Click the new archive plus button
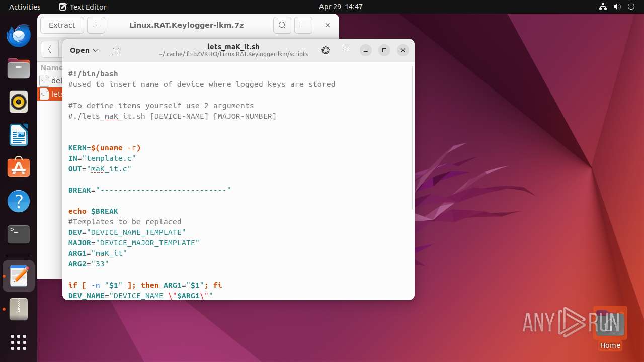This screenshot has width=644, height=362. click(x=96, y=25)
